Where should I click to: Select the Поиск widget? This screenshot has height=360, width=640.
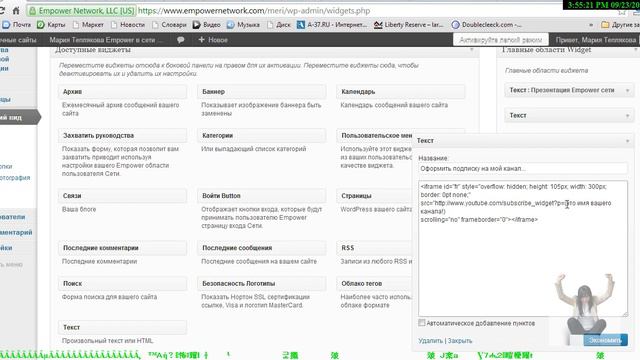pos(122,284)
